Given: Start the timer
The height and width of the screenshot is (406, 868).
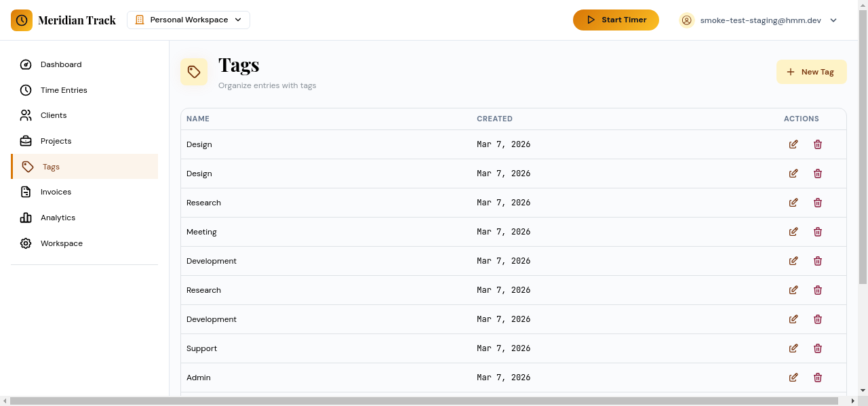Looking at the screenshot, I should pyautogui.click(x=616, y=20).
